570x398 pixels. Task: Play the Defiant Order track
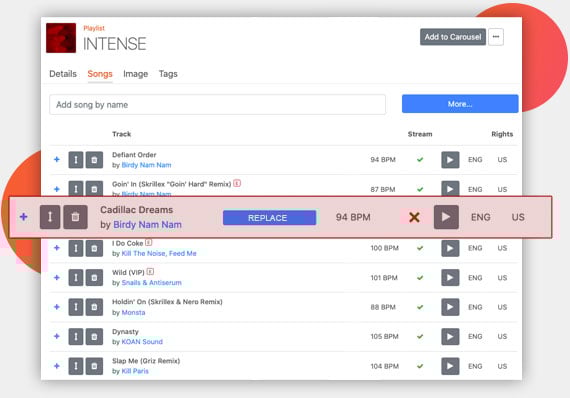[450, 160]
